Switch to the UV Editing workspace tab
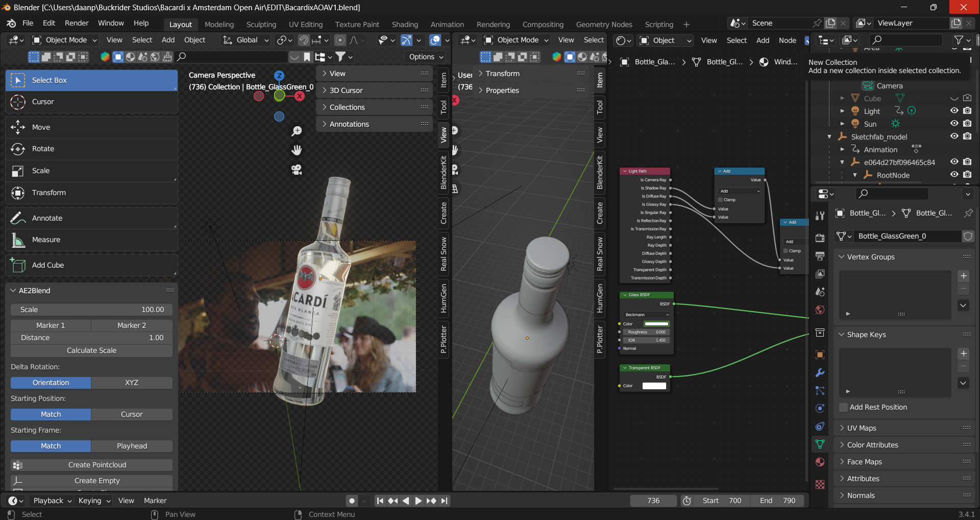This screenshot has height=520, width=980. pyautogui.click(x=306, y=24)
